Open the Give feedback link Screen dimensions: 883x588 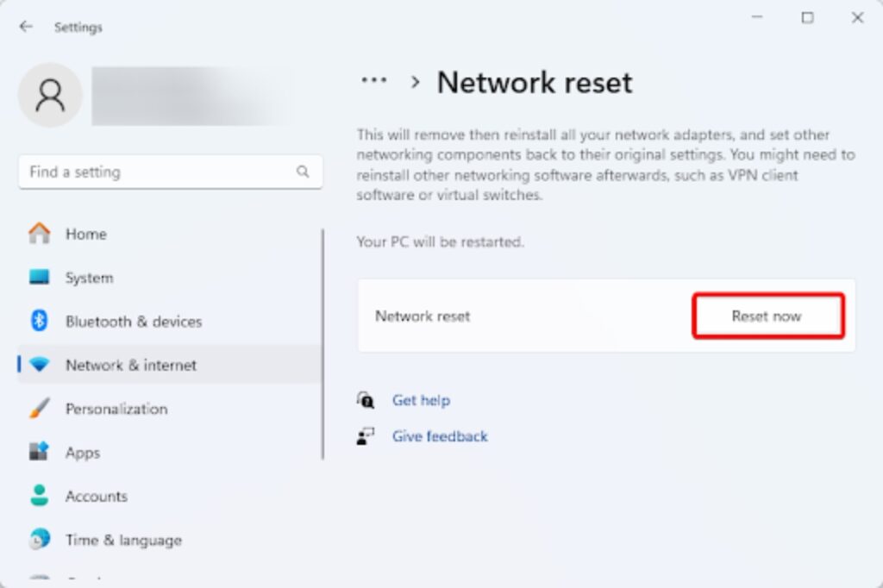(x=440, y=436)
